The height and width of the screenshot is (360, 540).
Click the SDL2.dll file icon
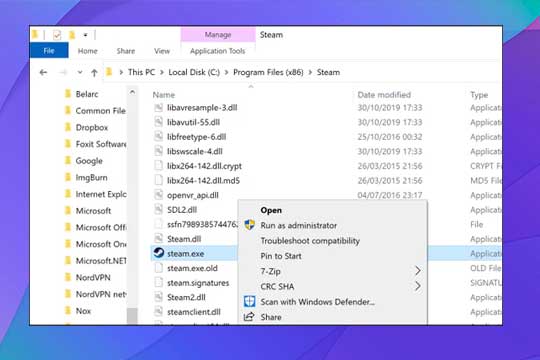[x=158, y=209]
